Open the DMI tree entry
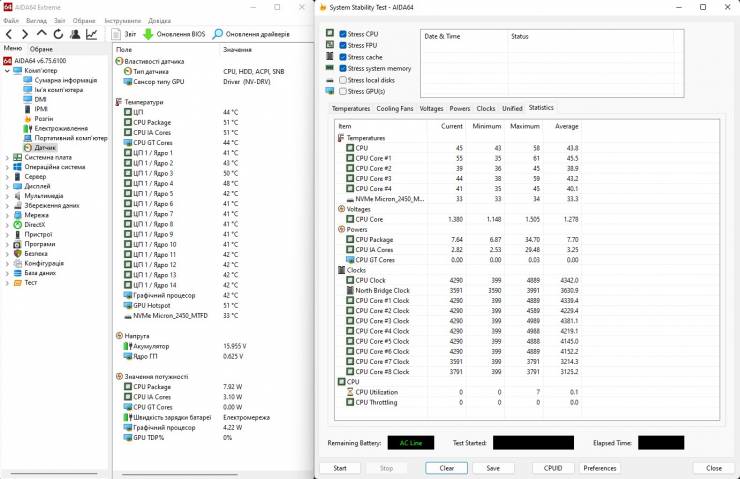 (x=35, y=99)
